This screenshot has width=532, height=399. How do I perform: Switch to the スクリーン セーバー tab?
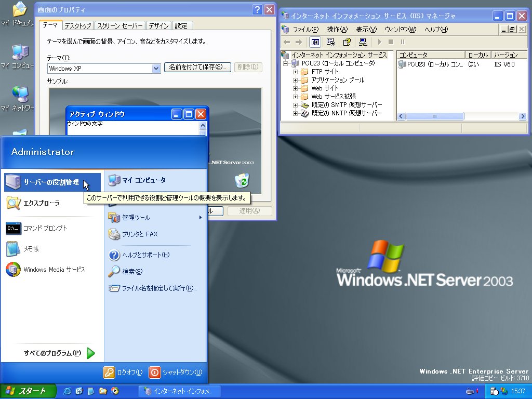pos(120,26)
